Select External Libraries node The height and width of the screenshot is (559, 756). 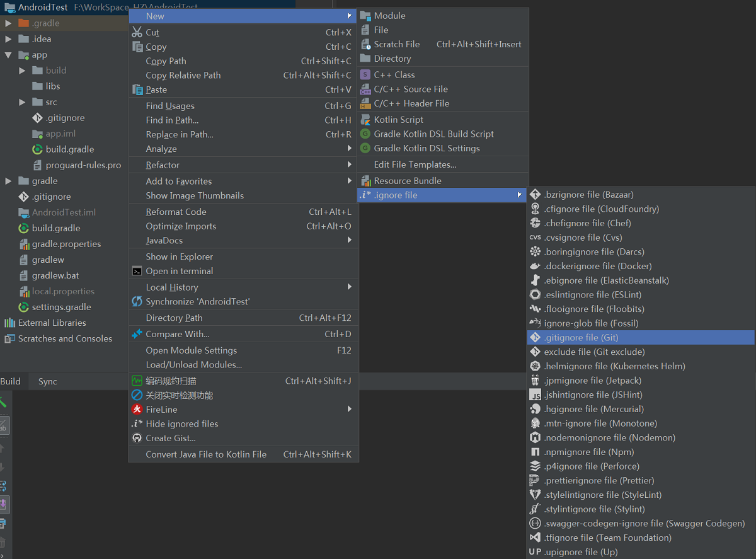point(52,323)
